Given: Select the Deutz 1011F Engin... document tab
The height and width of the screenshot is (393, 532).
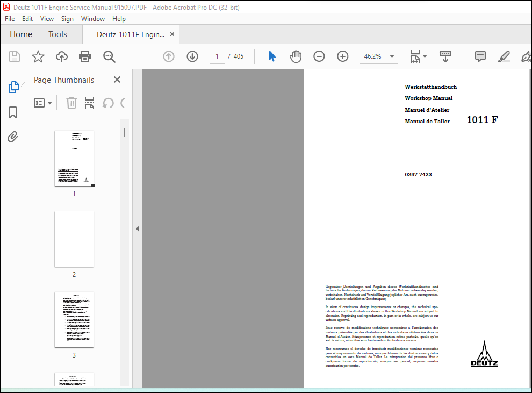Looking at the screenshot, I should 131,34.
